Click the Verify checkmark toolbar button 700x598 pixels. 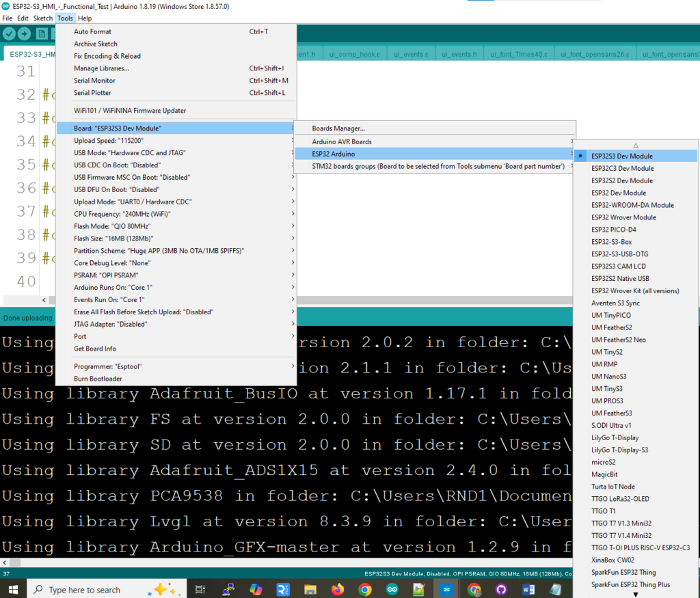pyautogui.click(x=9, y=33)
